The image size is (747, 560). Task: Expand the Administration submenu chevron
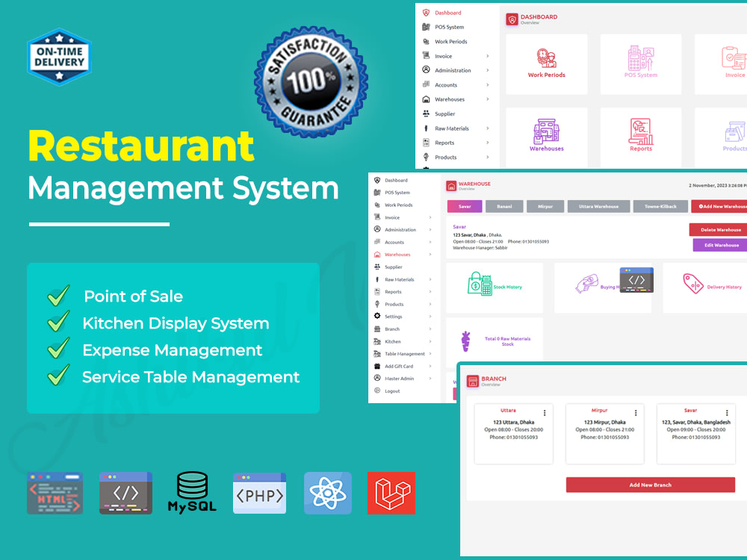coord(430,229)
